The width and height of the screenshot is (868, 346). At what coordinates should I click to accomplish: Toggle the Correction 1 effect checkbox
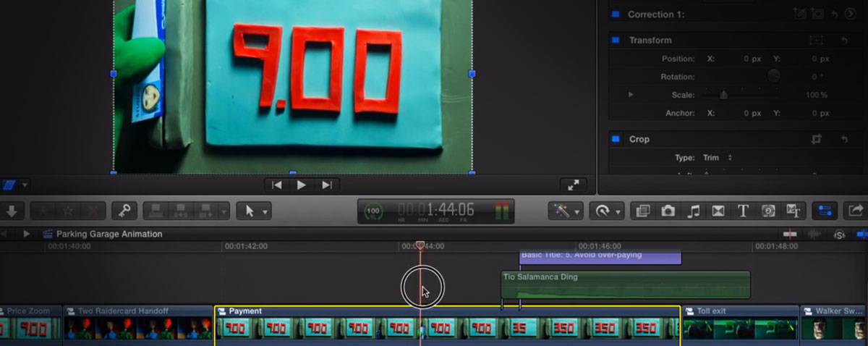(x=616, y=14)
